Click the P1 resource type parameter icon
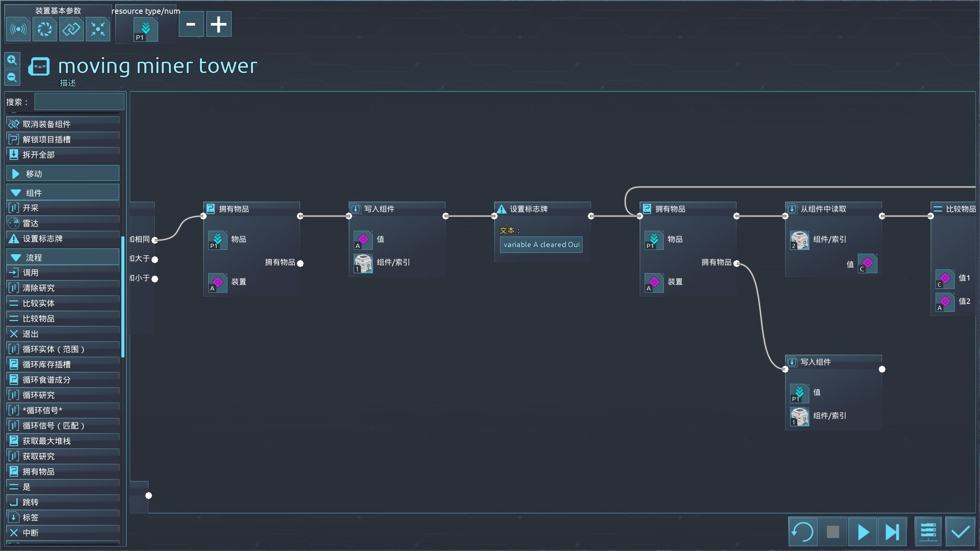 145,29
